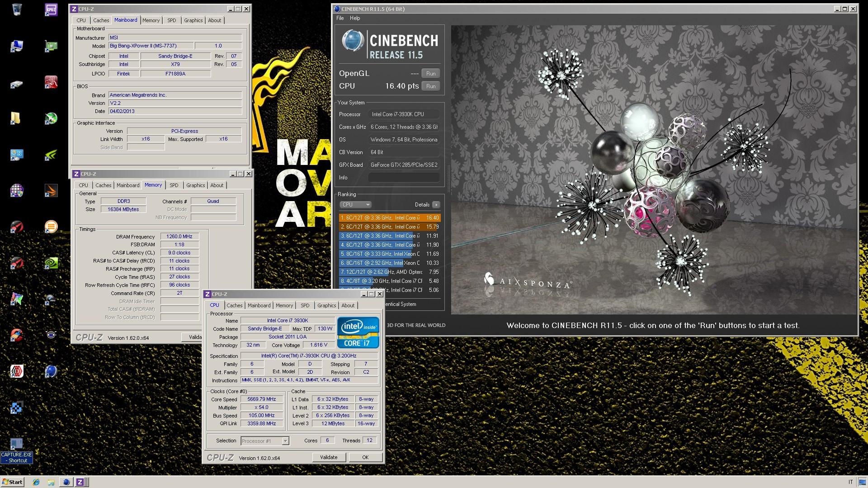
Task: Open the yellow folder desktop shortcut
Action: [x=16, y=118]
